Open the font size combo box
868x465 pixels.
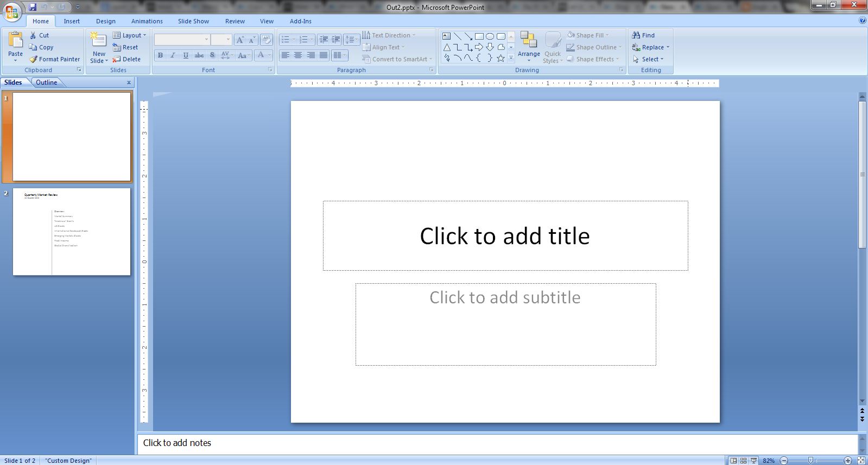point(221,40)
